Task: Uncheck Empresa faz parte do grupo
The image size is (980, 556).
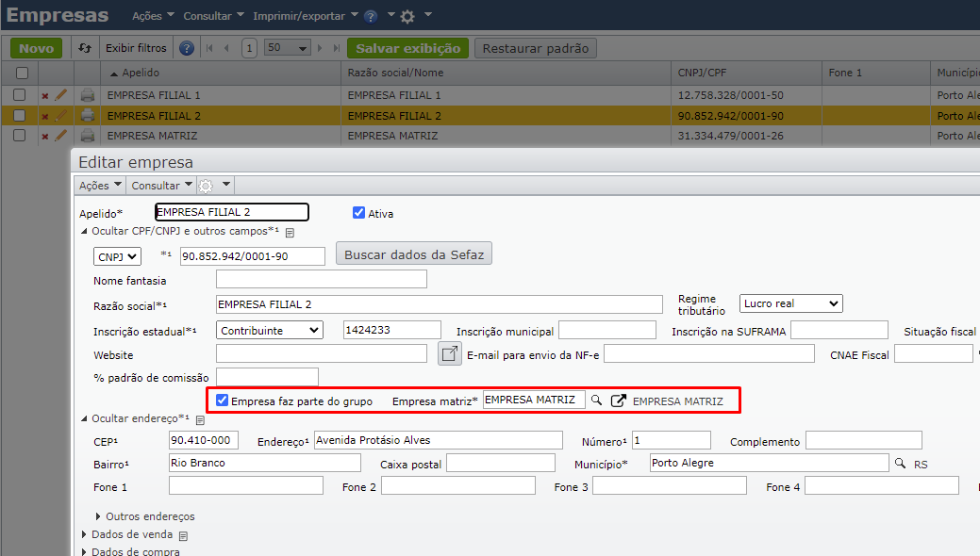Action: (x=222, y=400)
